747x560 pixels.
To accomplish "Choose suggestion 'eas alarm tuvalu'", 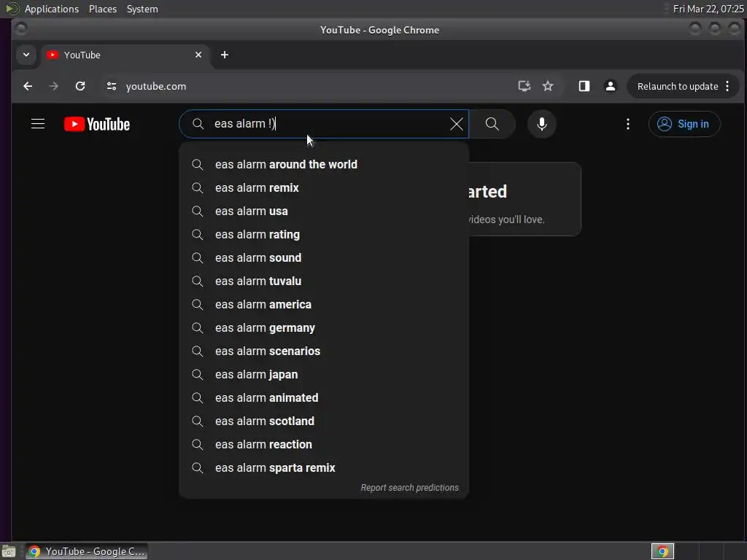I will (x=324, y=281).
